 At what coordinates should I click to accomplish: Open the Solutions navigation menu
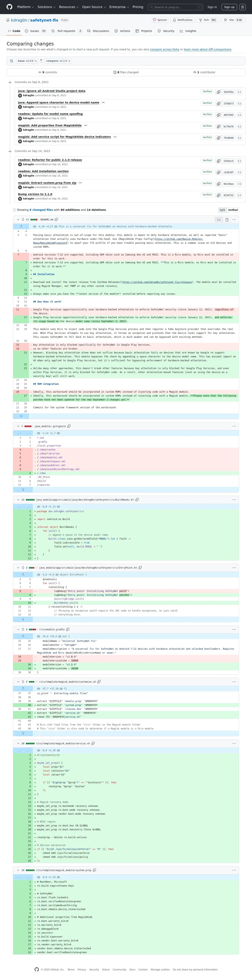pos(46,7)
